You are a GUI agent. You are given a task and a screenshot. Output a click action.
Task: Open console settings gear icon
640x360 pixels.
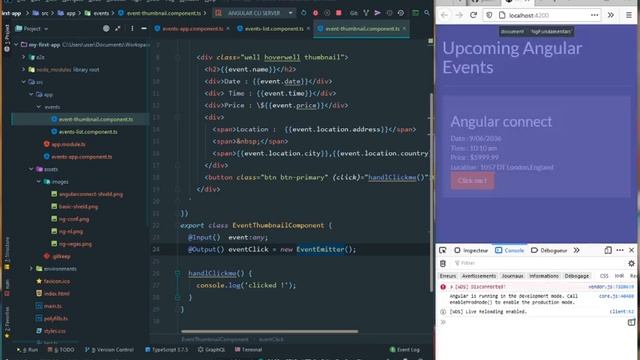(x=631, y=263)
